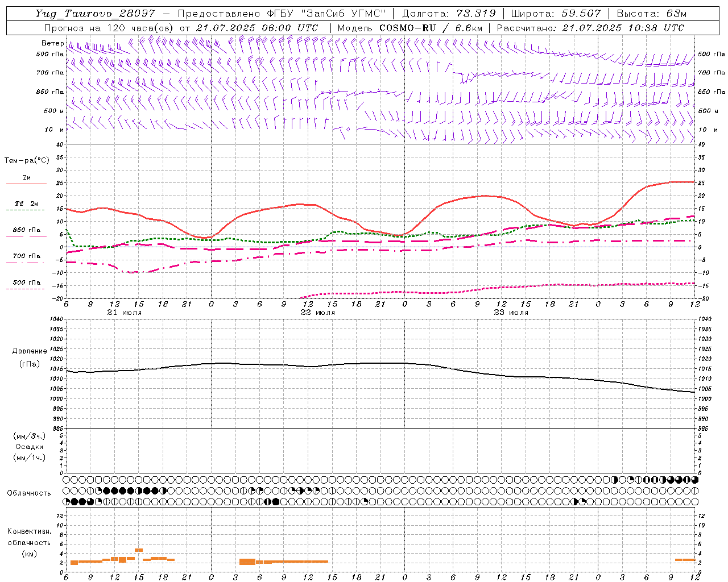Click the Высота: 63м value
Viewport: 728px width, 582px height.
[x=651, y=14]
